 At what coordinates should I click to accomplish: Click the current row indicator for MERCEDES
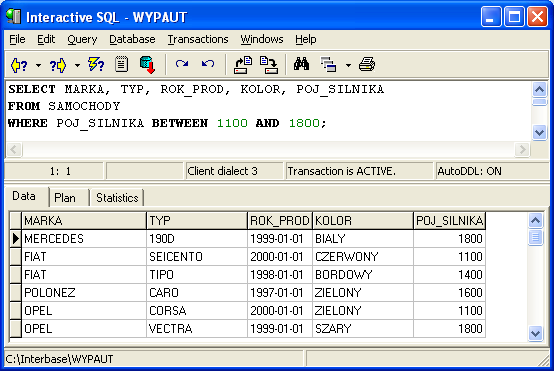16,239
